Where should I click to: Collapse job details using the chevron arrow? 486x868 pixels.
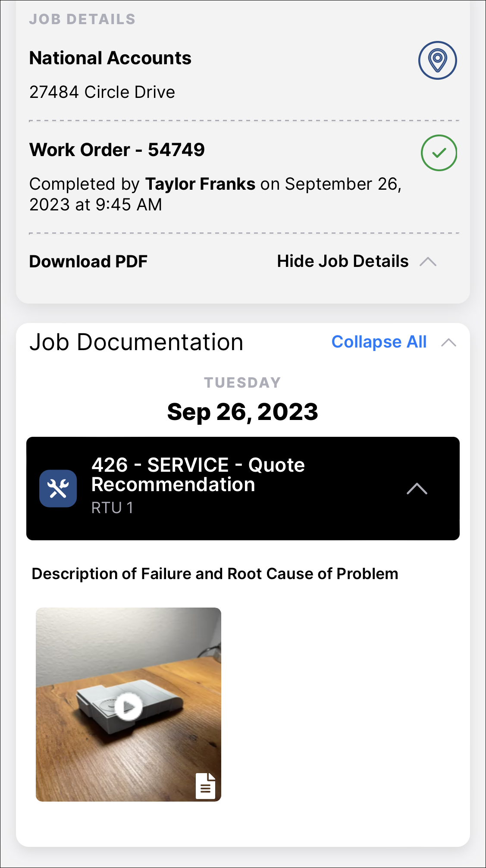[x=428, y=262]
